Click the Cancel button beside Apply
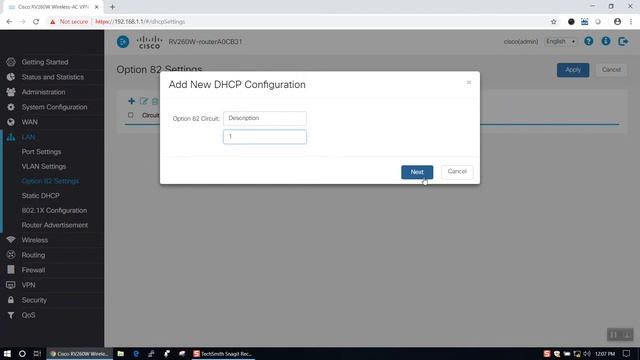The width and height of the screenshot is (640, 360). click(x=611, y=70)
